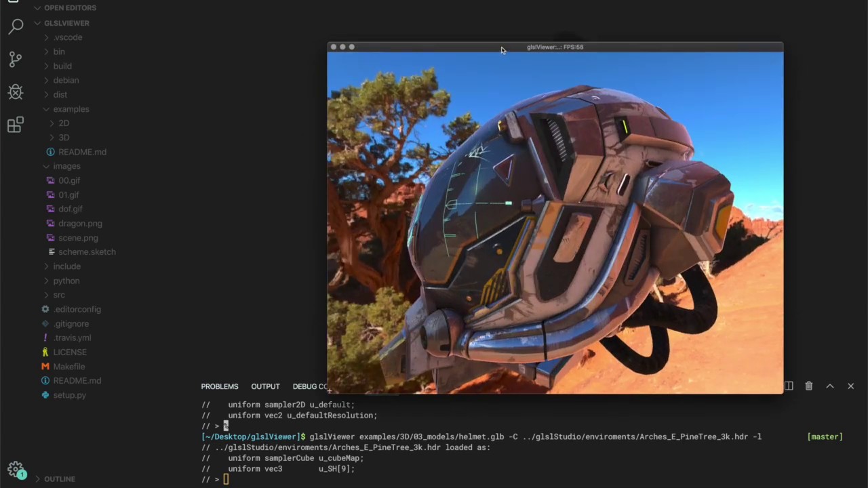The width and height of the screenshot is (868, 488).
Task: Focus the terminal prompt cursor
Action: coord(226,480)
